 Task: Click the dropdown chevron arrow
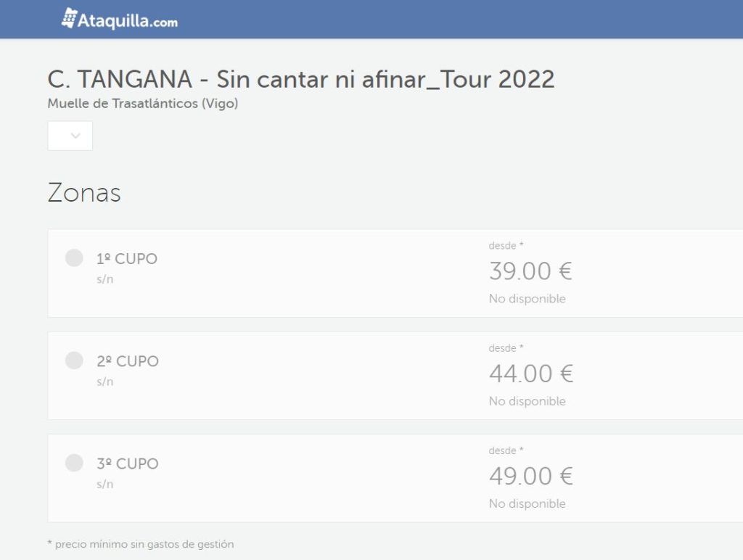[x=75, y=136]
